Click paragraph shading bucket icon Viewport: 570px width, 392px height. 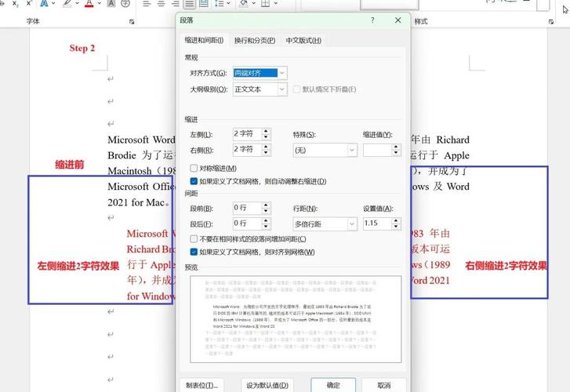[x=244, y=4]
